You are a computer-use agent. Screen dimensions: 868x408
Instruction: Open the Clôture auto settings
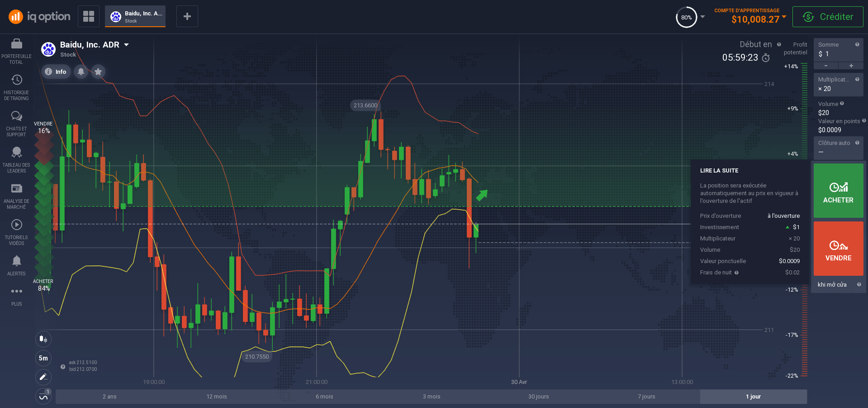[x=838, y=148]
